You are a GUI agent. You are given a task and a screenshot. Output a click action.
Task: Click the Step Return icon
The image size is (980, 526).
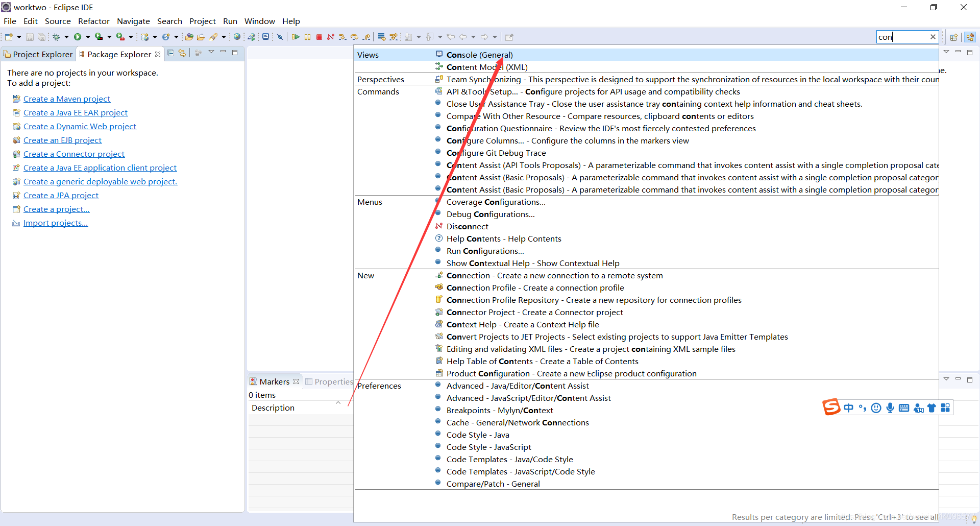(x=366, y=37)
